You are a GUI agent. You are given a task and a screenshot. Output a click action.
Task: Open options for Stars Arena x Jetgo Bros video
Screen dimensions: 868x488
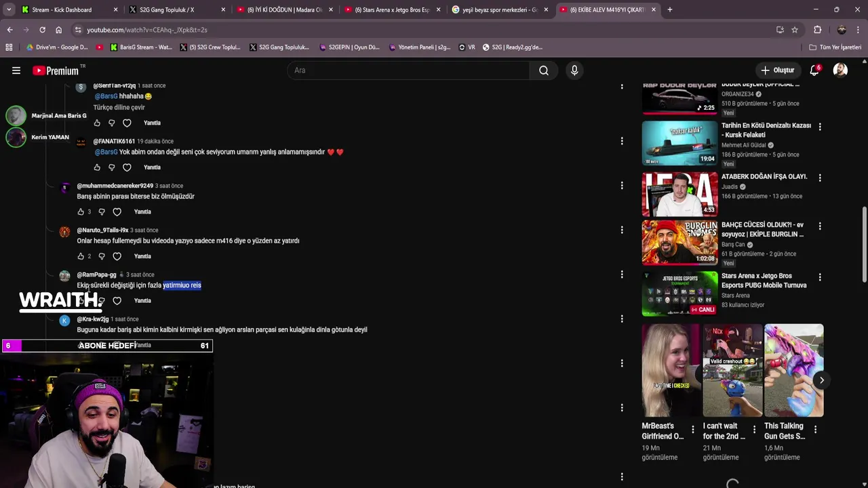(820, 277)
